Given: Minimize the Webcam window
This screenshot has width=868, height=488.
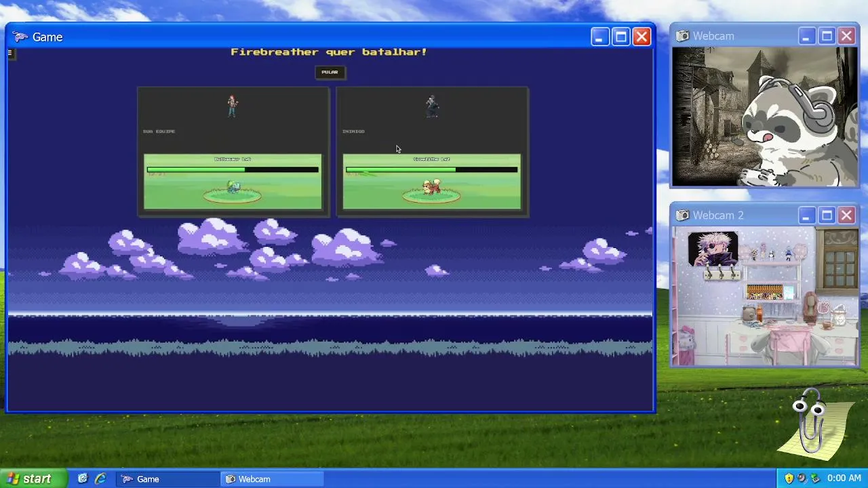Looking at the screenshot, I should (x=806, y=36).
